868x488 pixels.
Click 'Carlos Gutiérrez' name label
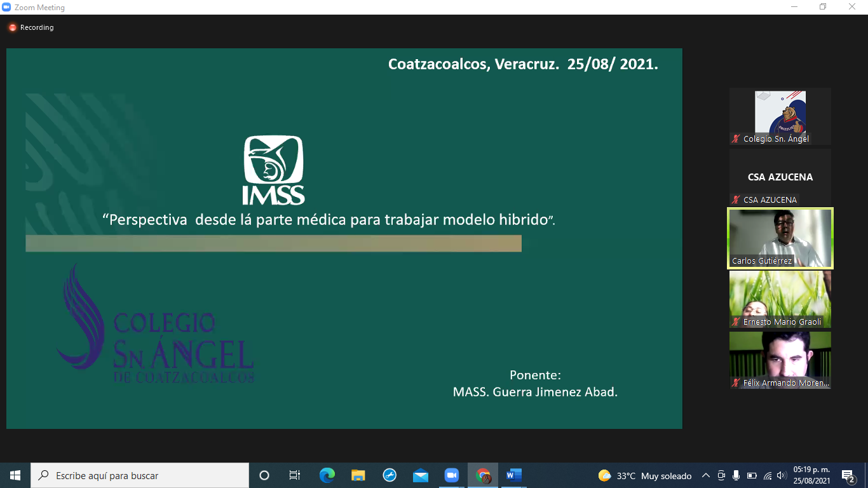point(762,261)
